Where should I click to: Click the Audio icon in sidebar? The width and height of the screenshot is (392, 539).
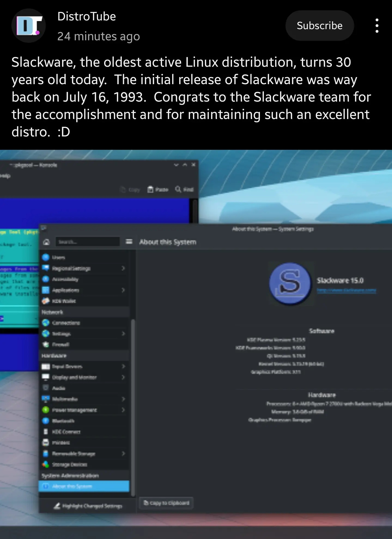point(45,388)
